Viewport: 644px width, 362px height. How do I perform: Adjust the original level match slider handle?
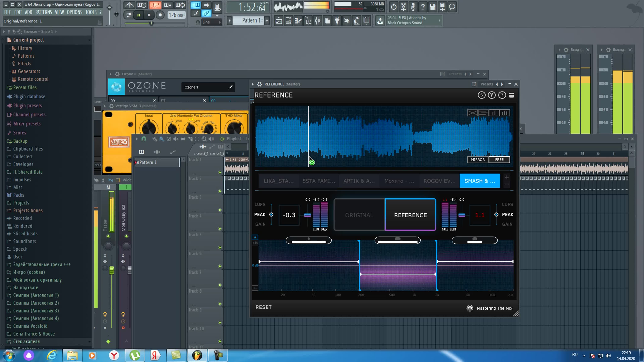tap(307, 215)
